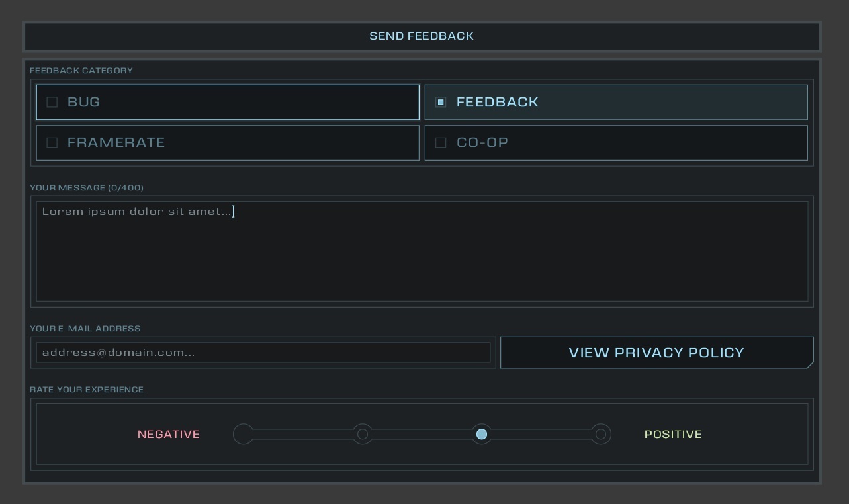Tick the CO-OP category checkbox
The image size is (849, 504).
(x=441, y=143)
